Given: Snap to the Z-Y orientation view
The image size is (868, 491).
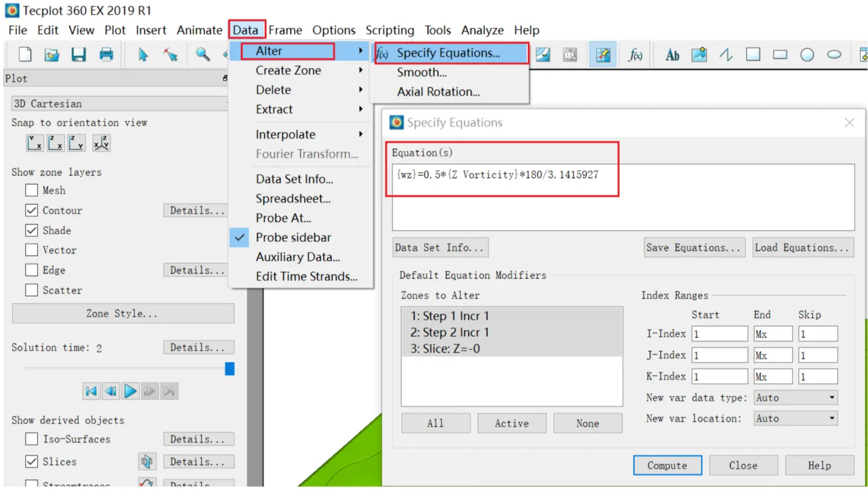Looking at the screenshot, I should point(76,143).
